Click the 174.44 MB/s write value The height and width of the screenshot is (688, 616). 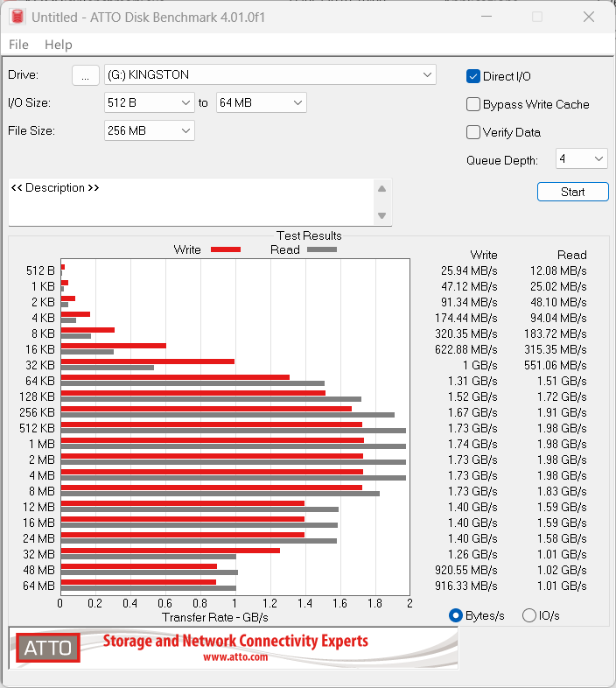[466, 318]
